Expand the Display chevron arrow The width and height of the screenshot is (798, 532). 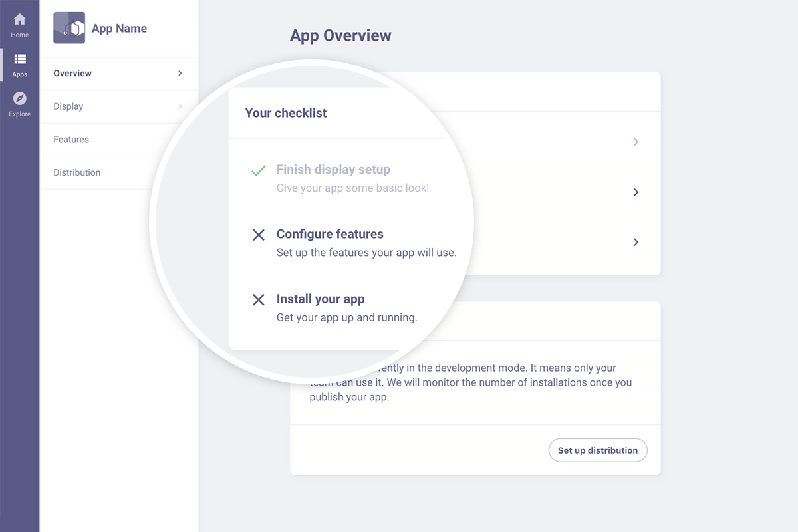(x=180, y=106)
